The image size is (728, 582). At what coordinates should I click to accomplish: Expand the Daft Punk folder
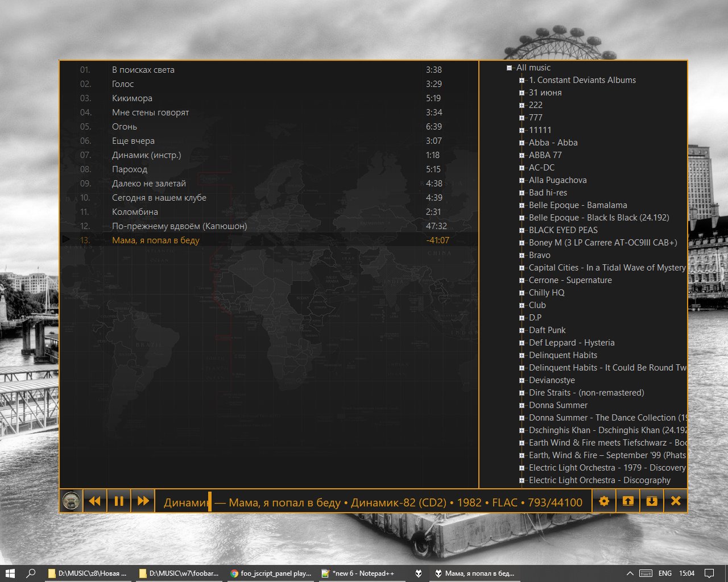[522, 330]
